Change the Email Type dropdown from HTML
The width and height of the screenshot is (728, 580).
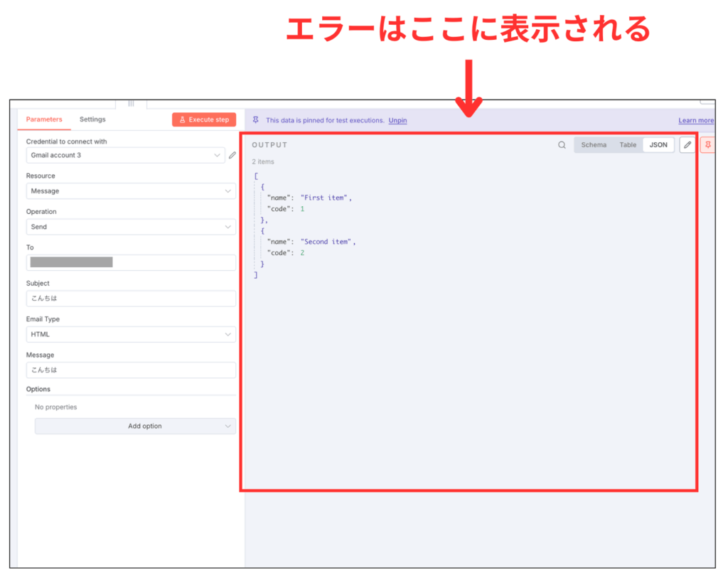pyautogui.click(x=131, y=333)
